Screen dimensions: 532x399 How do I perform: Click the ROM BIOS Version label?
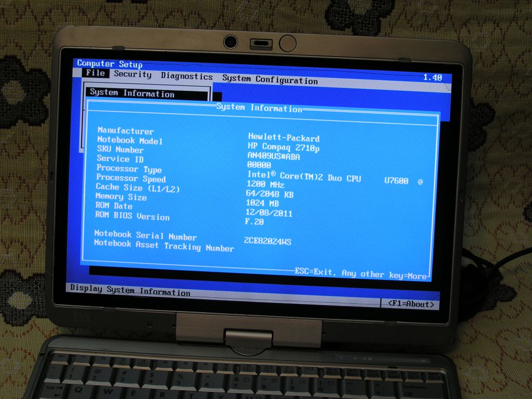(x=132, y=216)
